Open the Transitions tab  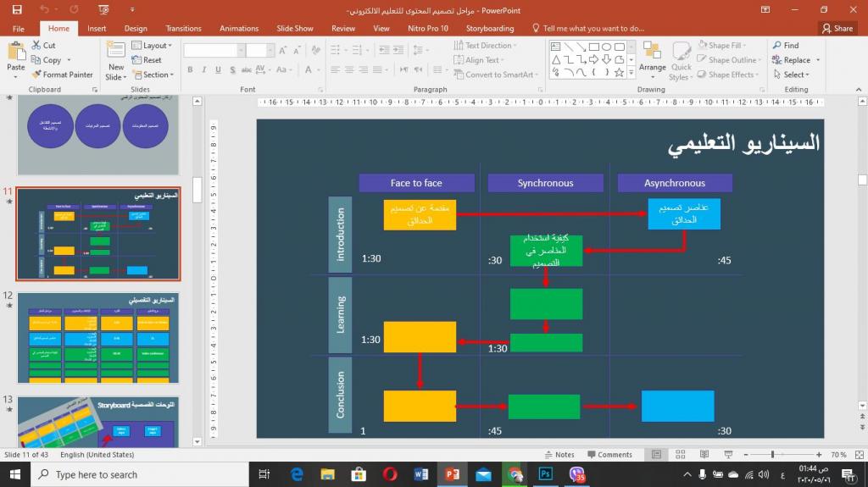pos(184,28)
